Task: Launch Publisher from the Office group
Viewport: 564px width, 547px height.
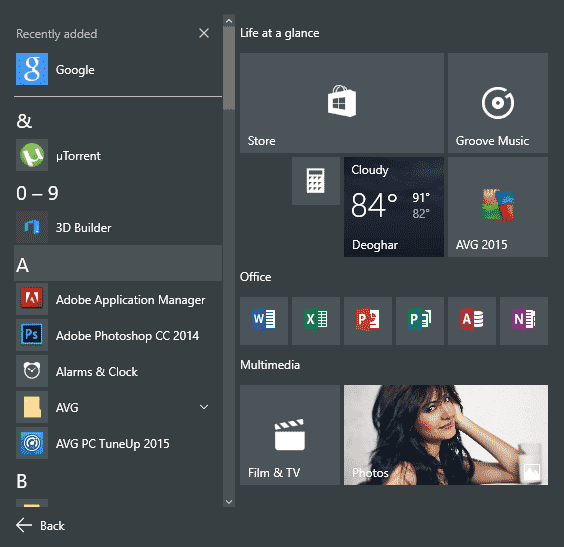Action: point(420,321)
